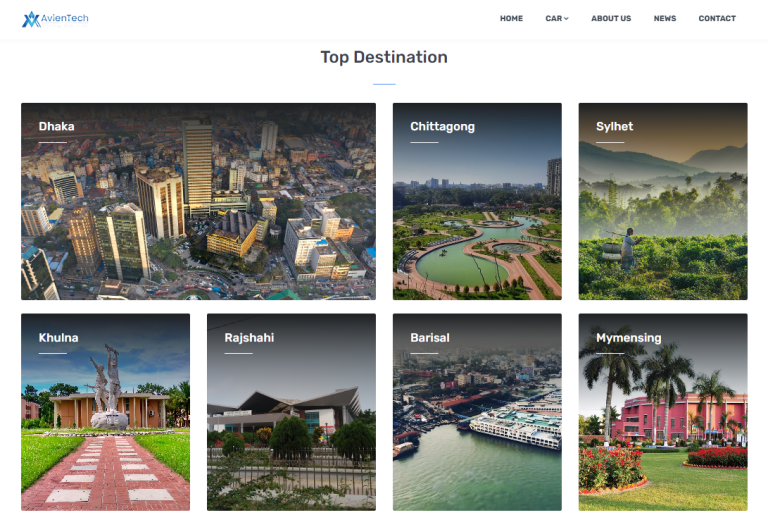The width and height of the screenshot is (768, 527).
Task: Select the Chittagong destination card
Action: point(477,201)
